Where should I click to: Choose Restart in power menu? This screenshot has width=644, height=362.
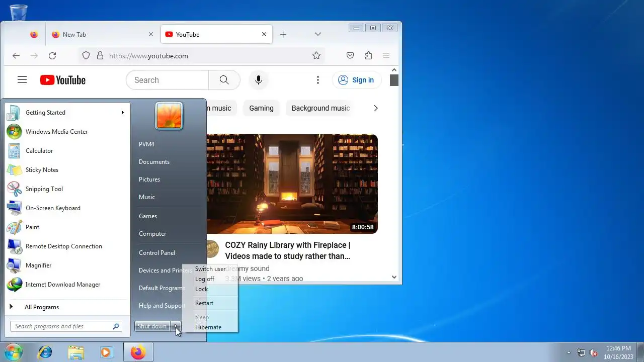pos(204,303)
